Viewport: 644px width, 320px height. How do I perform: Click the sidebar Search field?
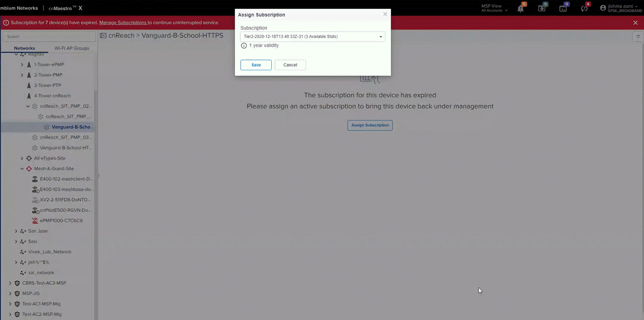tap(49, 37)
